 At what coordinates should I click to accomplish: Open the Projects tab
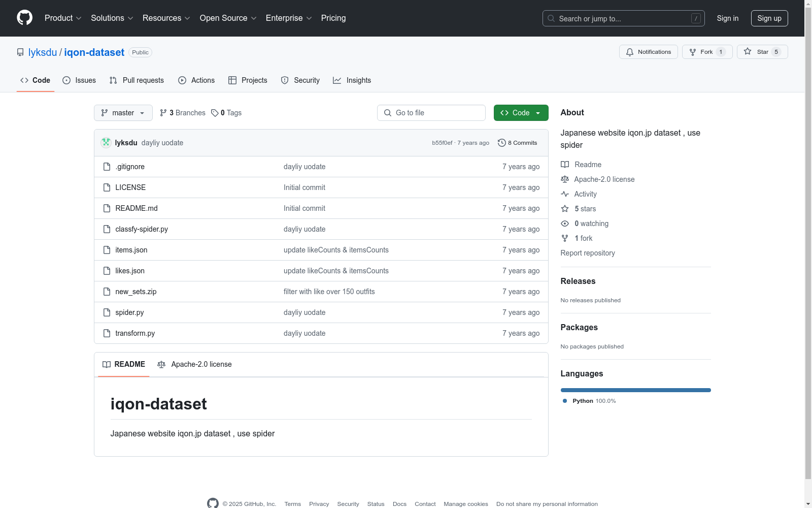coord(248,80)
